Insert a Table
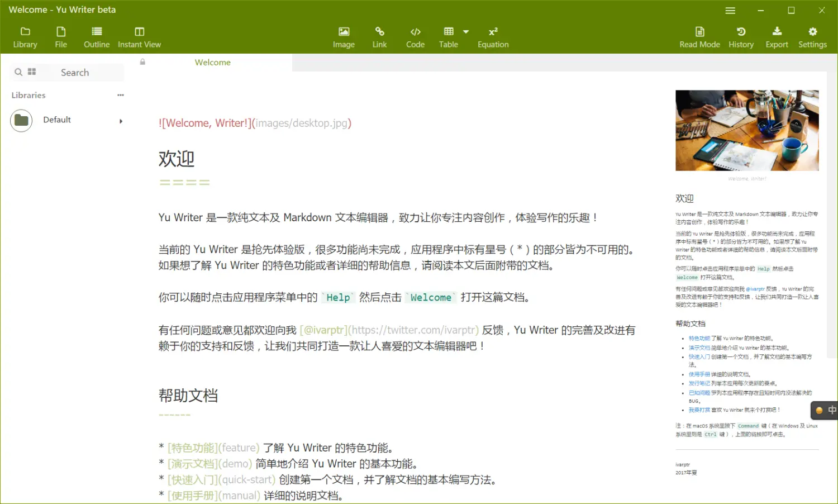Viewport: 838px width, 504px height. 449,37
